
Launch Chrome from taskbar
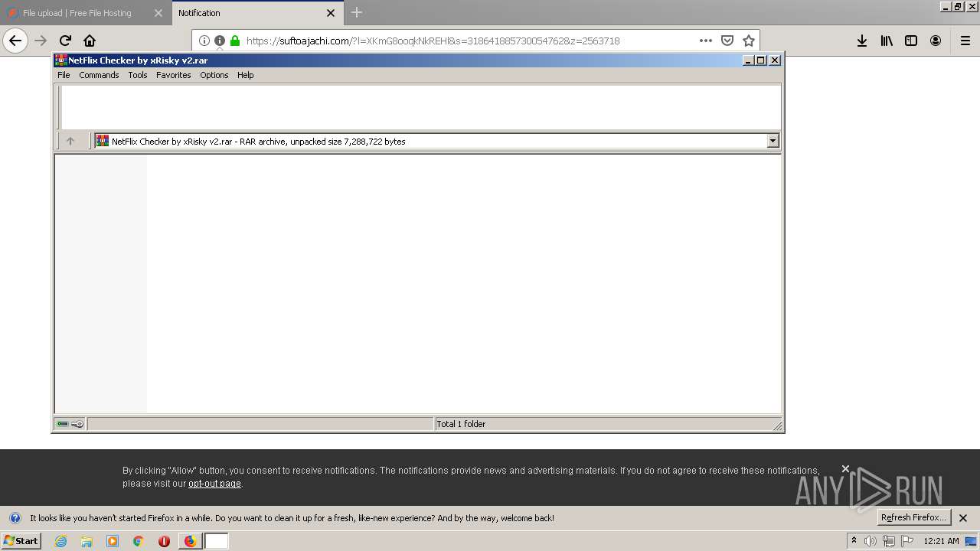tap(139, 541)
